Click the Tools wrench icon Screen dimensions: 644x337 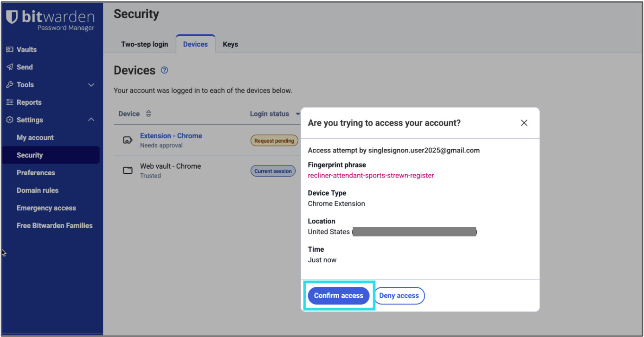[x=10, y=84]
